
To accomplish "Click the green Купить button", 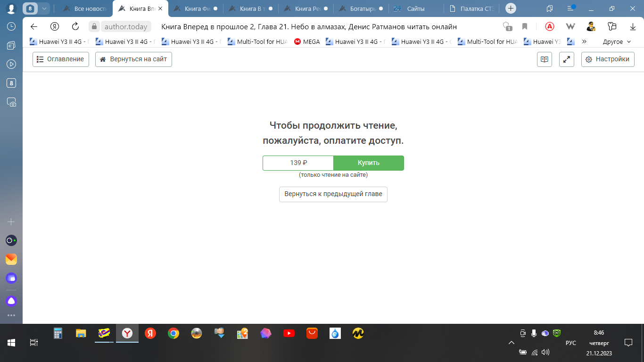I will tap(368, 163).
